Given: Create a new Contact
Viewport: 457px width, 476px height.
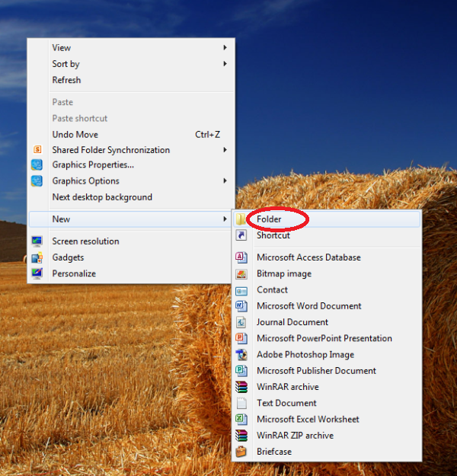Looking at the screenshot, I should click(327, 290).
